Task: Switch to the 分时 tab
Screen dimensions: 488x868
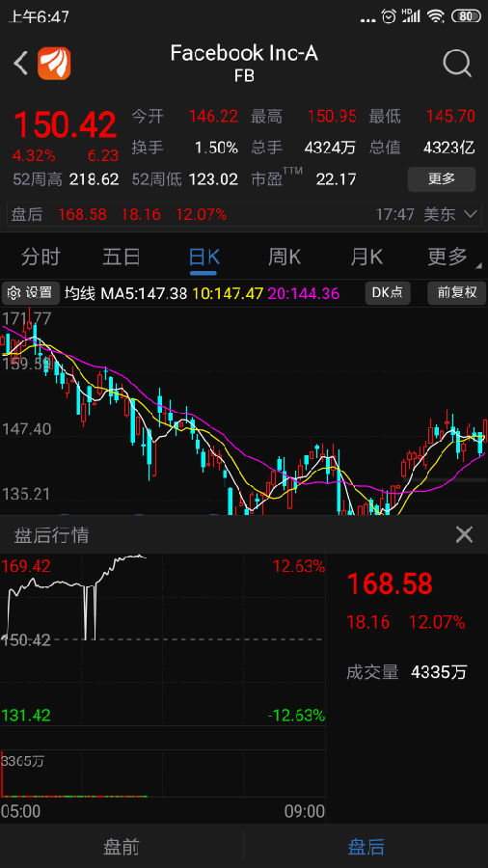Action: pos(41,257)
